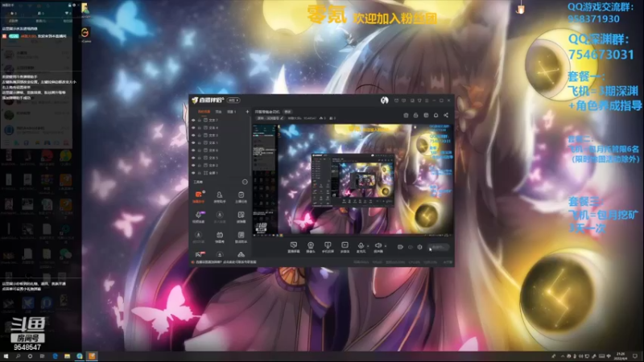644x362 pixels.
Task: Open the speaker options arrow
Action: pyautogui.click(x=386, y=246)
